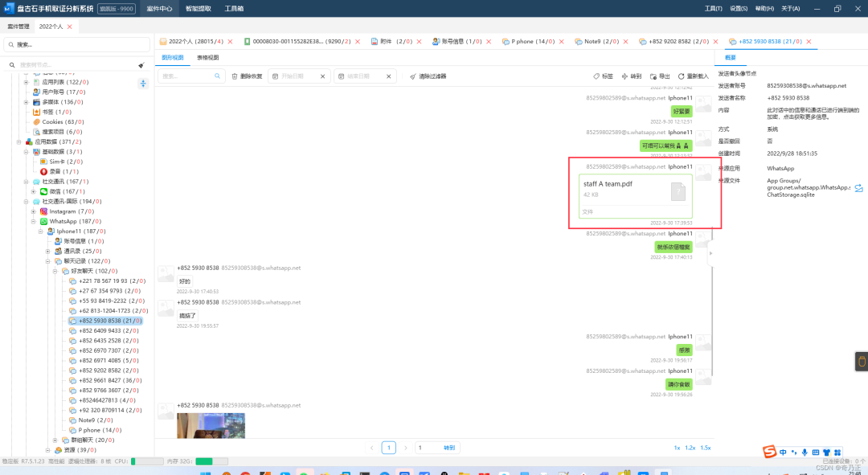The width and height of the screenshot is (868, 475).
Task: Expand the 微信 tree node
Action: click(x=33, y=191)
